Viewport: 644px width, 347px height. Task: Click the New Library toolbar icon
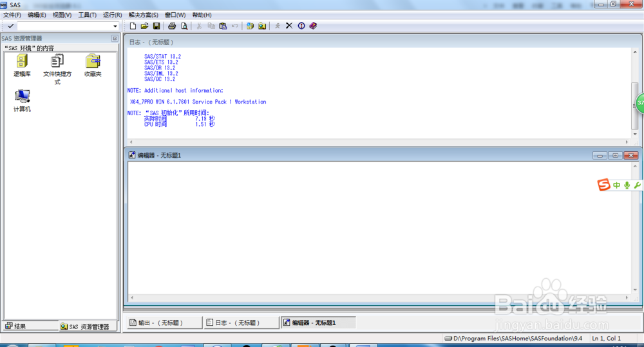[250, 26]
